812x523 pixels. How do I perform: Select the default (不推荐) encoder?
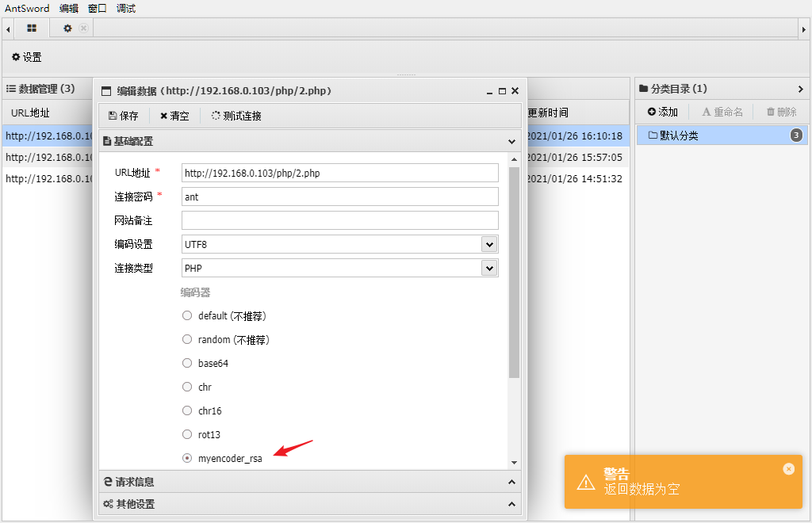tap(187, 315)
